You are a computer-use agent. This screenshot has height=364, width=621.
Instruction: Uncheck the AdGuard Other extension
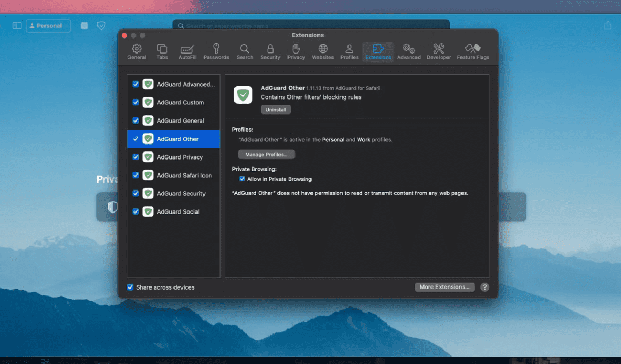point(135,139)
